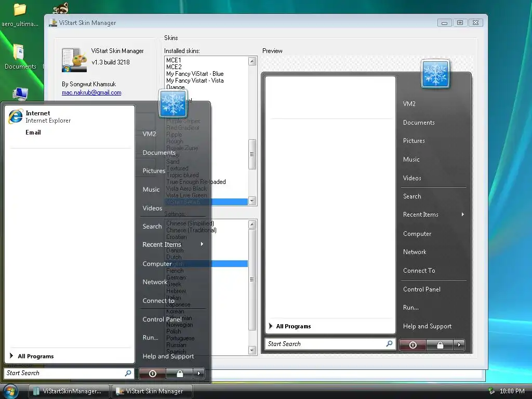The height and width of the screenshot is (399, 532).
Task: Select the MCE2 skin
Action: [x=174, y=67]
